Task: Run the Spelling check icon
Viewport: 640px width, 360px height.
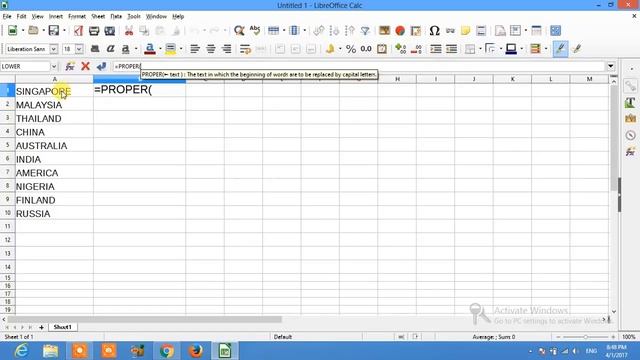Action: (255, 31)
